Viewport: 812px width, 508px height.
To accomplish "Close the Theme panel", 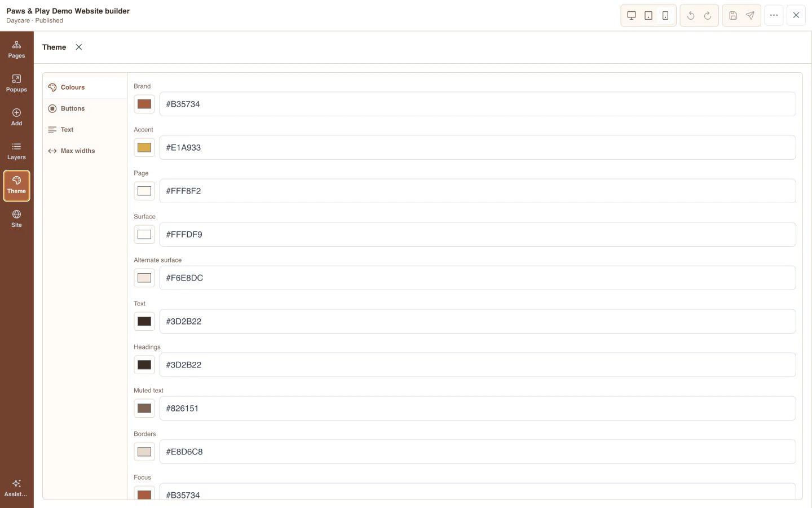I will click(x=79, y=47).
